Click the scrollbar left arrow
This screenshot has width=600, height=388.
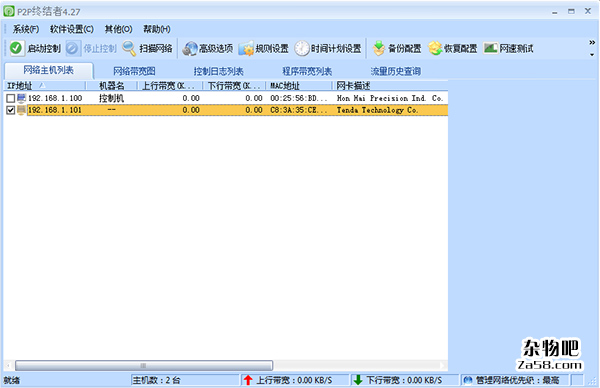coord(9,365)
